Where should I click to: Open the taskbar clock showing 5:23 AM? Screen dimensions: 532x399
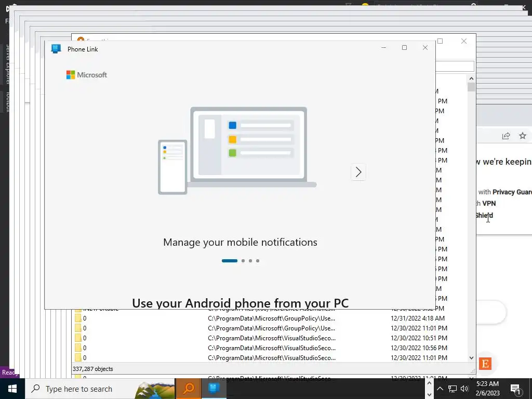(487, 389)
